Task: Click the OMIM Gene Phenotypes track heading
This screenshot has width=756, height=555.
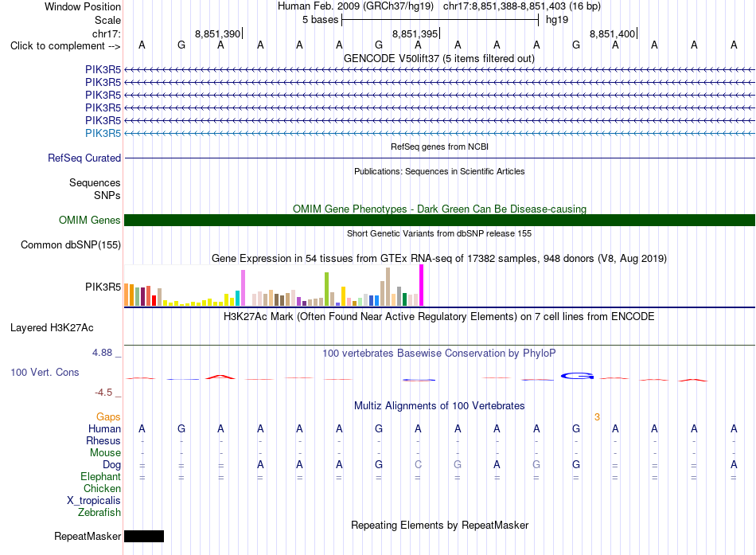Action: pyautogui.click(x=439, y=209)
